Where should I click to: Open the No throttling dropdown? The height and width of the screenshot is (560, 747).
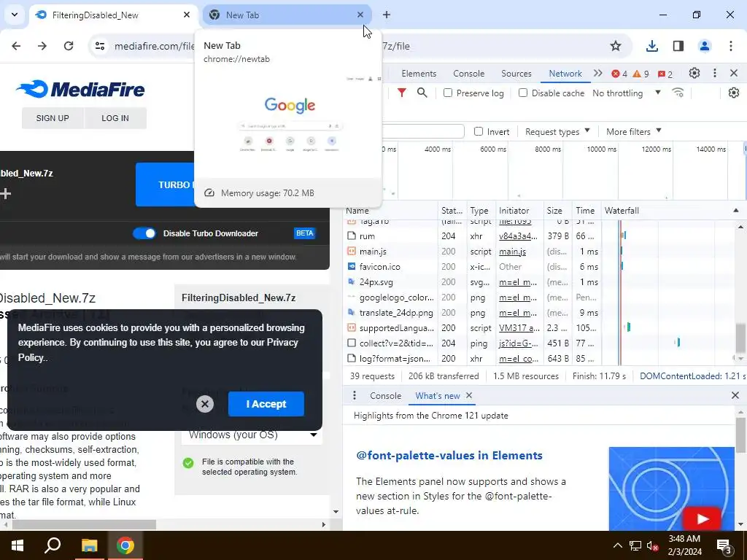coord(627,93)
